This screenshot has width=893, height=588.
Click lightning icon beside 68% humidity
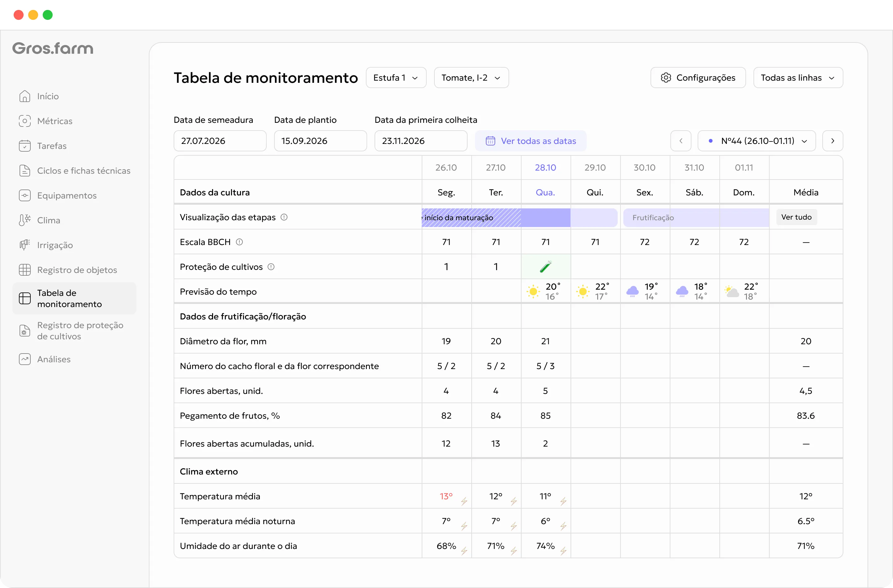pyautogui.click(x=464, y=551)
